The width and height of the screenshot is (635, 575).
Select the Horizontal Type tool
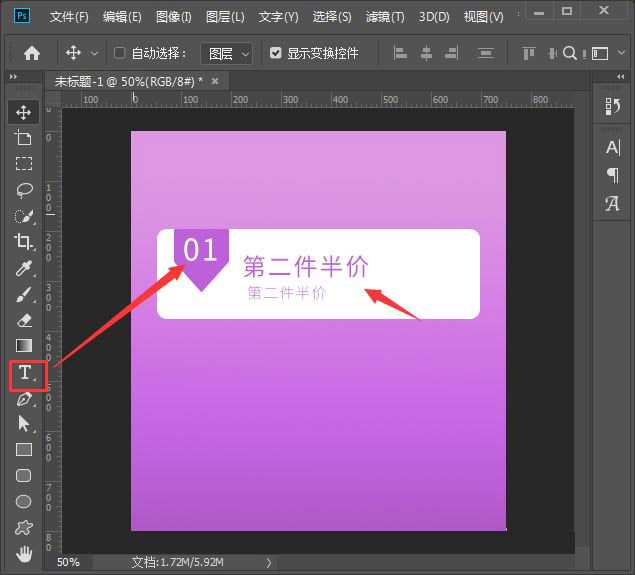point(24,373)
